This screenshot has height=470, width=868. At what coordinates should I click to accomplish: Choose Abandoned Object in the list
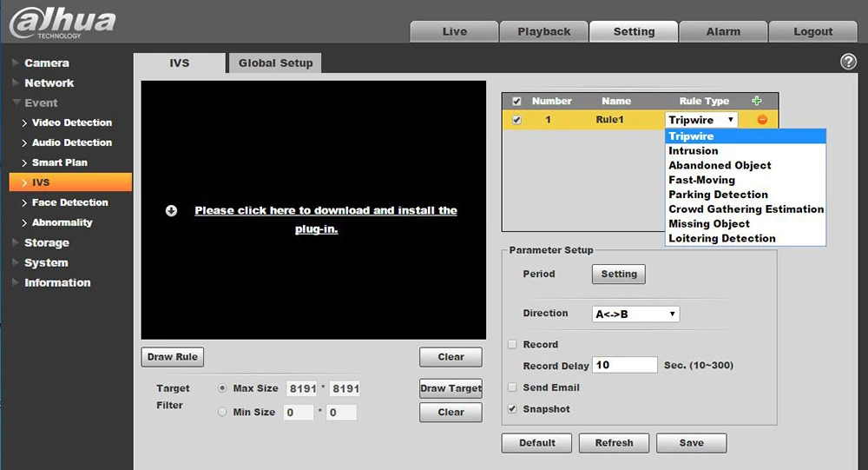click(x=745, y=165)
